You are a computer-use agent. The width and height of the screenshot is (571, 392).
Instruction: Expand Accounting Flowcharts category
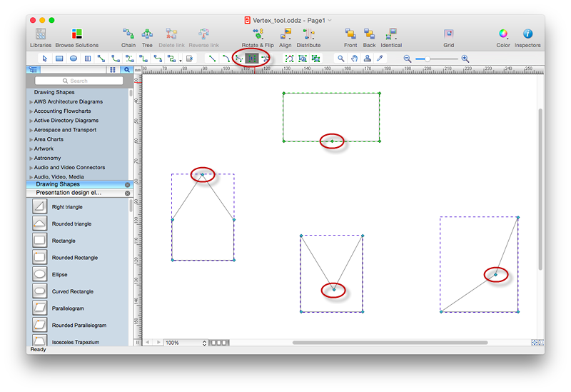(x=31, y=111)
